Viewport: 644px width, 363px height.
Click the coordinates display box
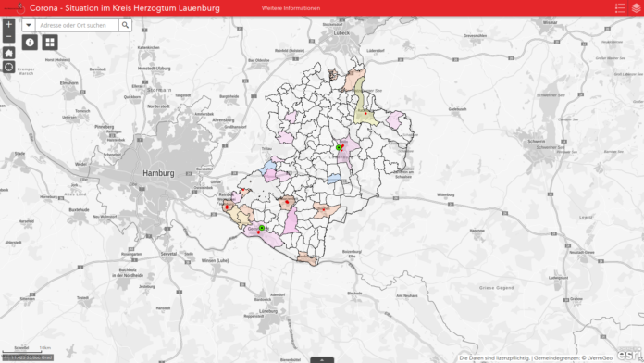coord(28,357)
